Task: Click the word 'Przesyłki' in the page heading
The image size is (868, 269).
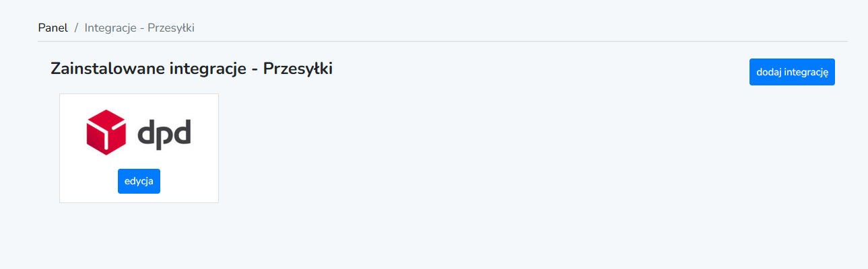Action: 298,69
